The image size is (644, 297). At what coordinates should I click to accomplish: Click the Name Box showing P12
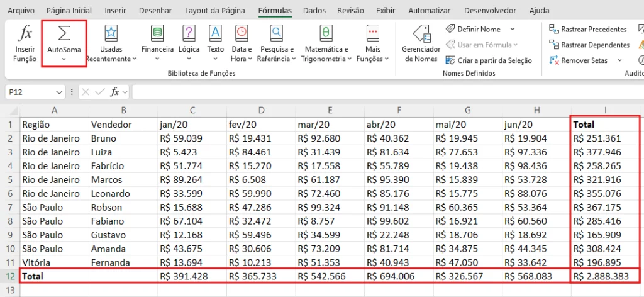point(30,92)
